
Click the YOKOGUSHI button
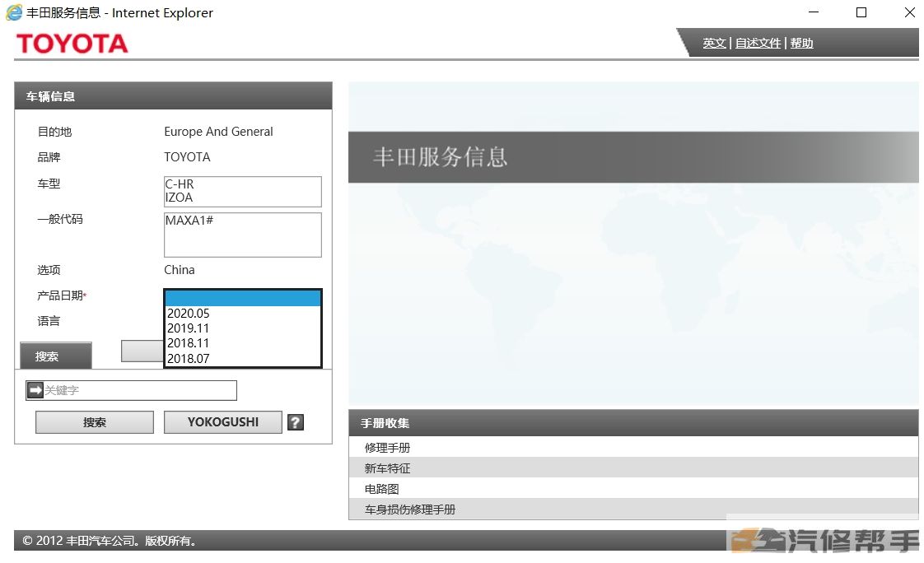coord(222,422)
